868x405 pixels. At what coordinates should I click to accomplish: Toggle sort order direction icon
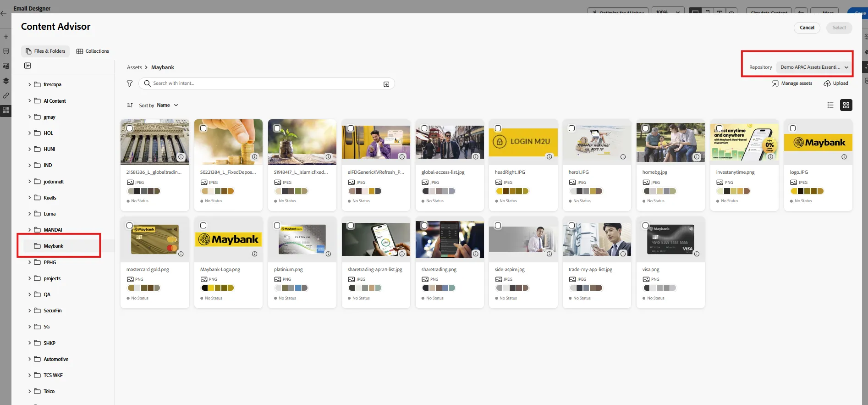coord(130,105)
